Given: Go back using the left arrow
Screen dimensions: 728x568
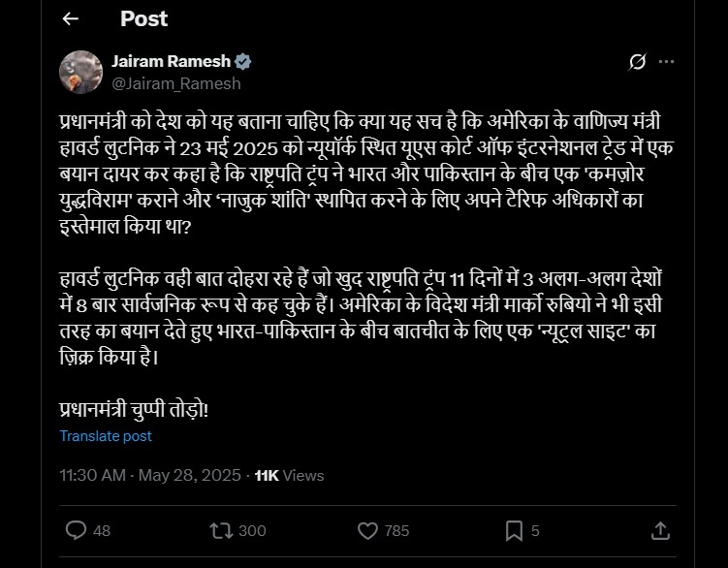Looking at the screenshot, I should pos(70,18).
